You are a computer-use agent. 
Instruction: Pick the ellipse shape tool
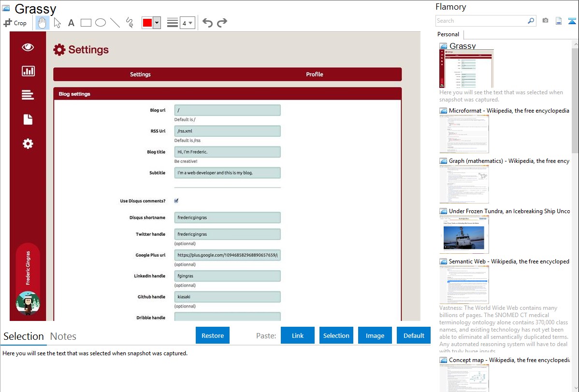101,23
